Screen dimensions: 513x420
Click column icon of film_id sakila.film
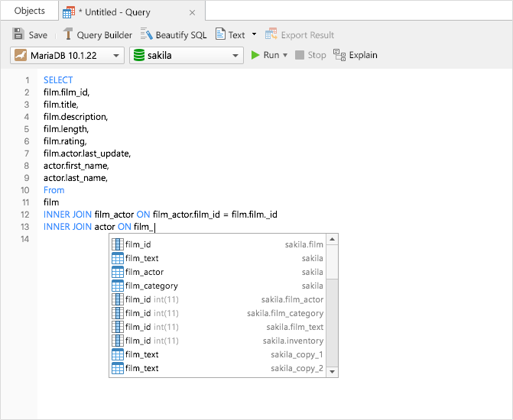[118, 244]
